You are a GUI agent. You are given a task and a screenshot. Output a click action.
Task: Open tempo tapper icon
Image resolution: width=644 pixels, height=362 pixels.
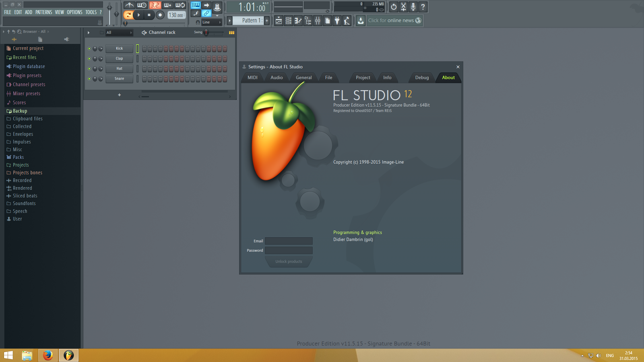click(x=347, y=21)
